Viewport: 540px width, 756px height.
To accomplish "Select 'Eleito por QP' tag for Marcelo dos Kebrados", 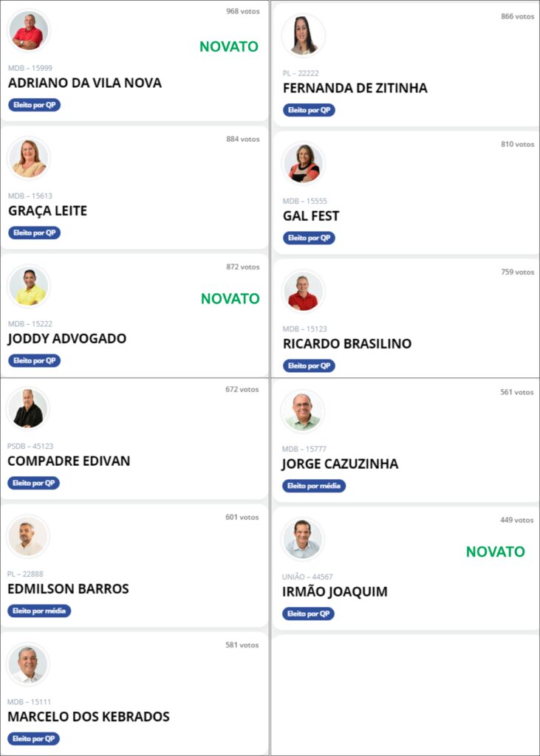I will point(33,738).
